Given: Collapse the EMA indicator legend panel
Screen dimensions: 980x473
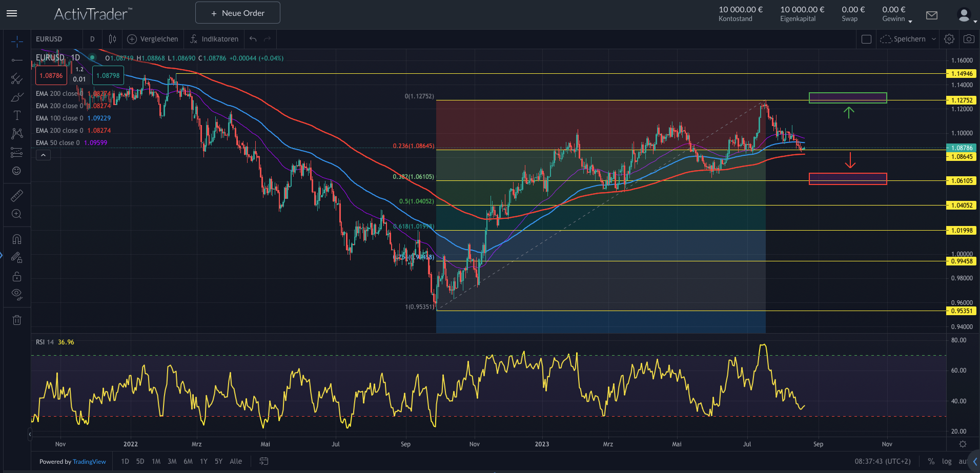Looking at the screenshot, I should click(43, 154).
